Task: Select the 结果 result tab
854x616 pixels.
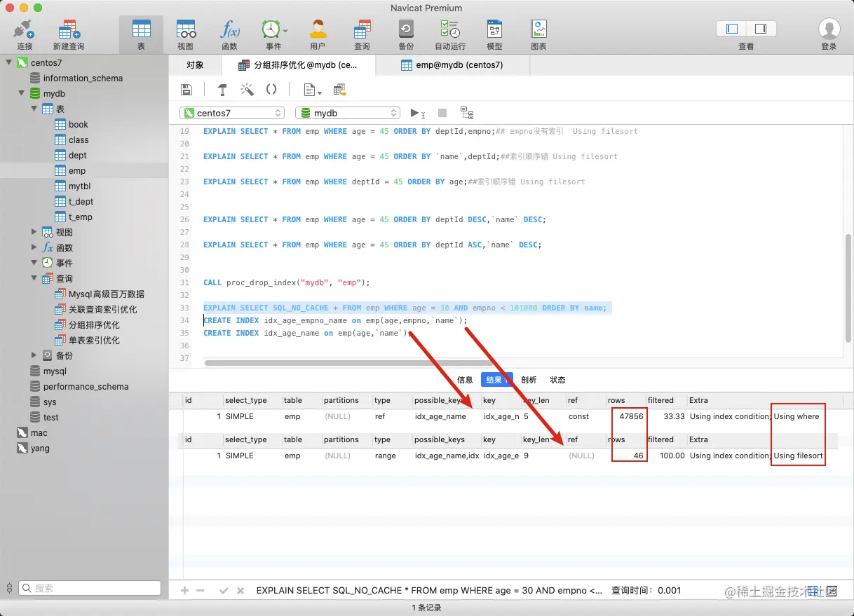Action: coord(497,380)
